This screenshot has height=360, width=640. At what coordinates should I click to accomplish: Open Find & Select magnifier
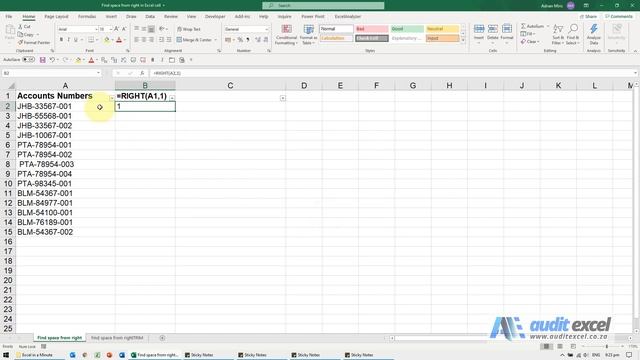pos(573,34)
